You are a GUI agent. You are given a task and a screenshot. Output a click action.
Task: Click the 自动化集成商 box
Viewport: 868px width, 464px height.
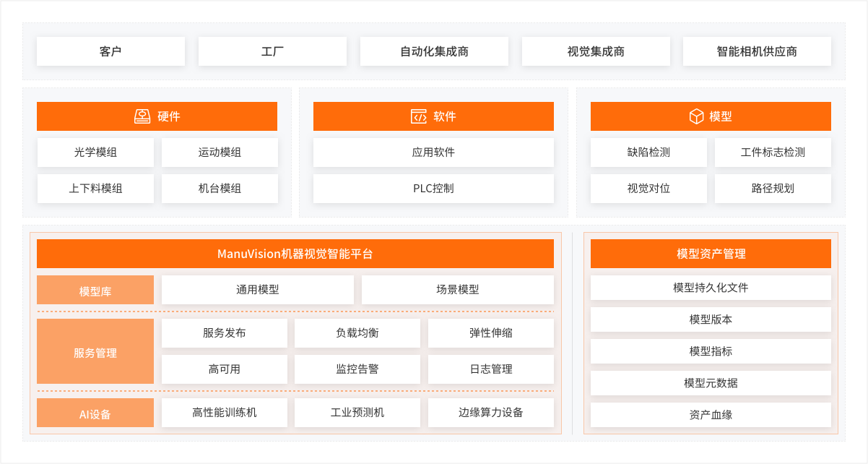click(x=435, y=51)
